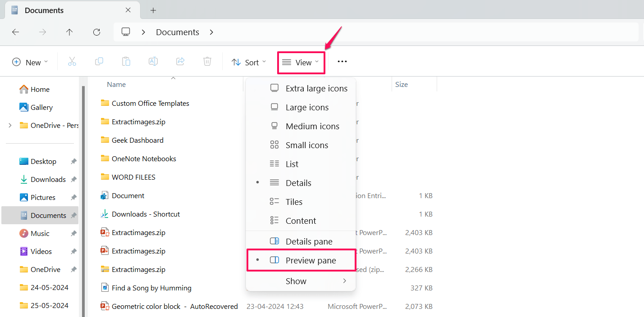Choose Extra large icons view
The image size is (644, 317).
click(301, 88)
